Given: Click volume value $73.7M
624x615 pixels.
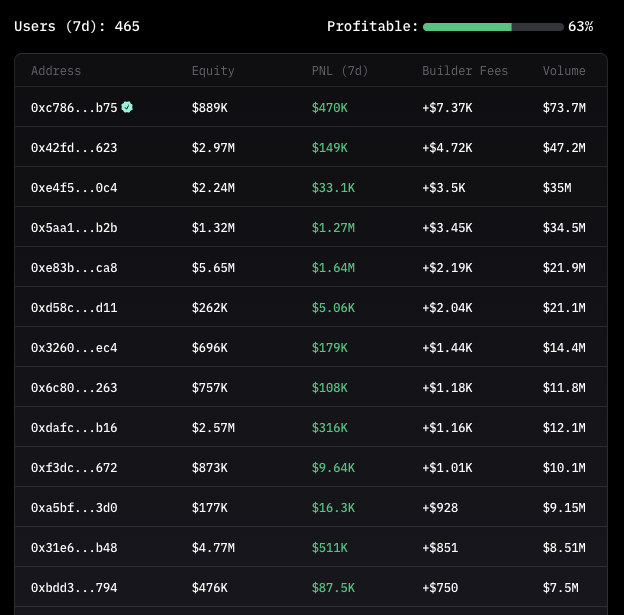Looking at the screenshot, I should pyautogui.click(x=564, y=108).
